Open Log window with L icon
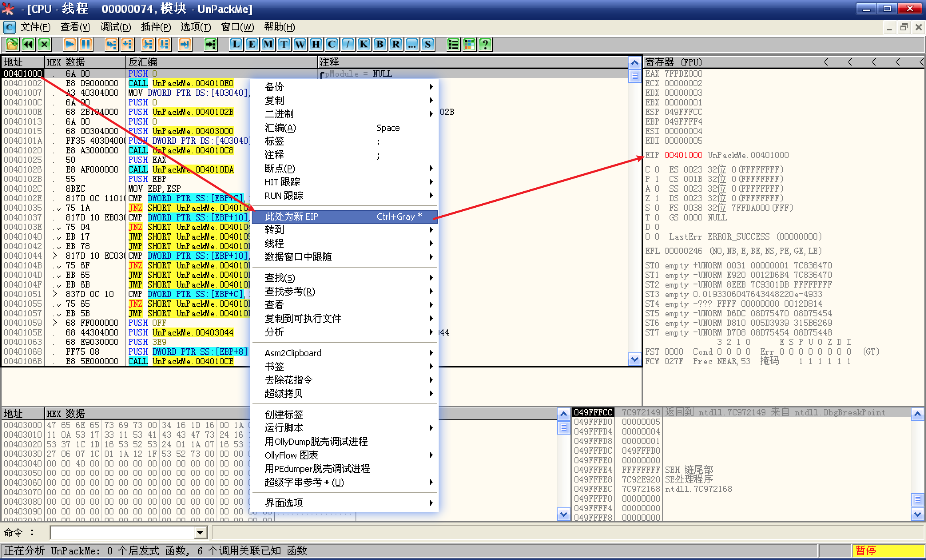The image size is (926, 560). point(236,44)
